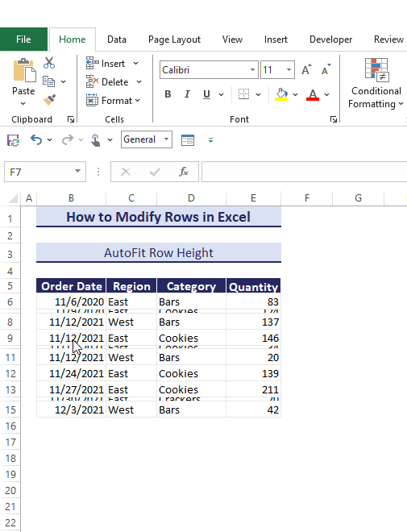Apply yellow fill color
This screenshot has width=407, height=532.
(281, 94)
